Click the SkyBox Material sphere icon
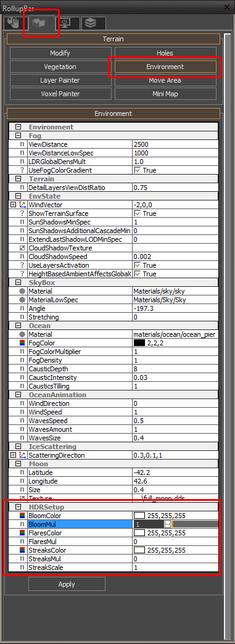The width and height of the screenshot is (235, 644). click(22, 291)
